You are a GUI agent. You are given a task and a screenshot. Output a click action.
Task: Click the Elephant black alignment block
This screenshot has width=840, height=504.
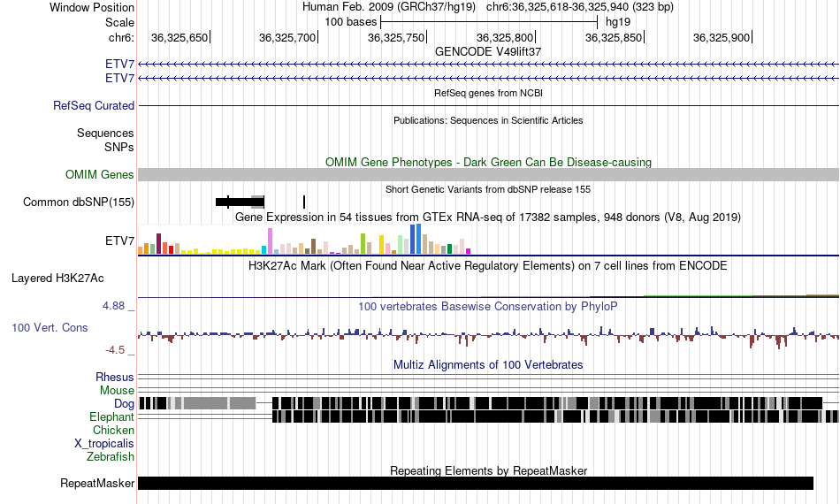click(x=498, y=416)
